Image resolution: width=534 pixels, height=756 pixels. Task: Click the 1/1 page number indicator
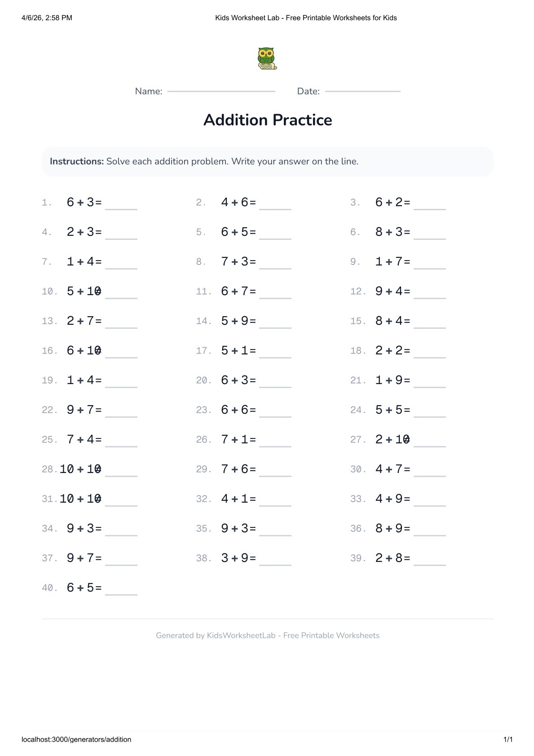pyautogui.click(x=508, y=739)
